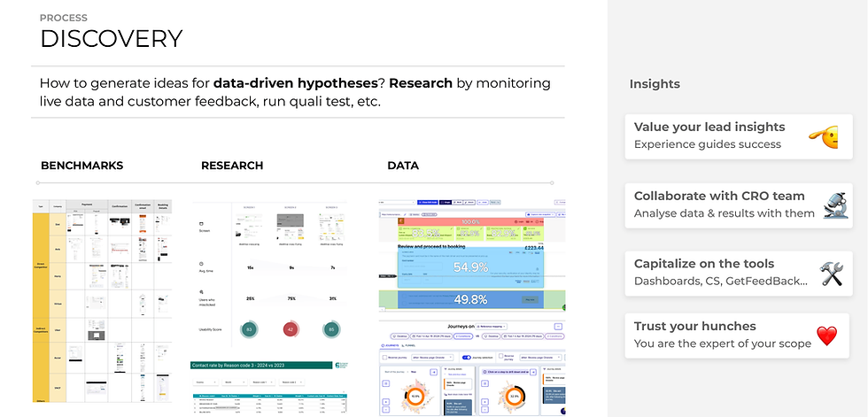The height and width of the screenshot is (417, 868).
Task: Click the misclick icon above Users who misclicked
Action: pyautogui.click(x=200, y=291)
